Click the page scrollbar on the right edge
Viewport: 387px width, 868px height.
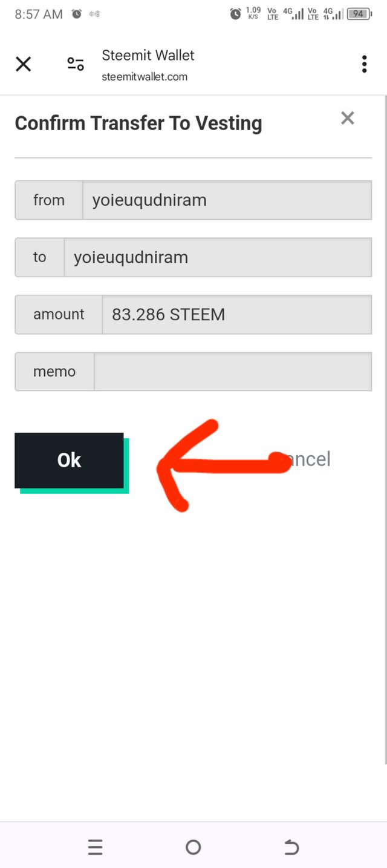coord(385,424)
